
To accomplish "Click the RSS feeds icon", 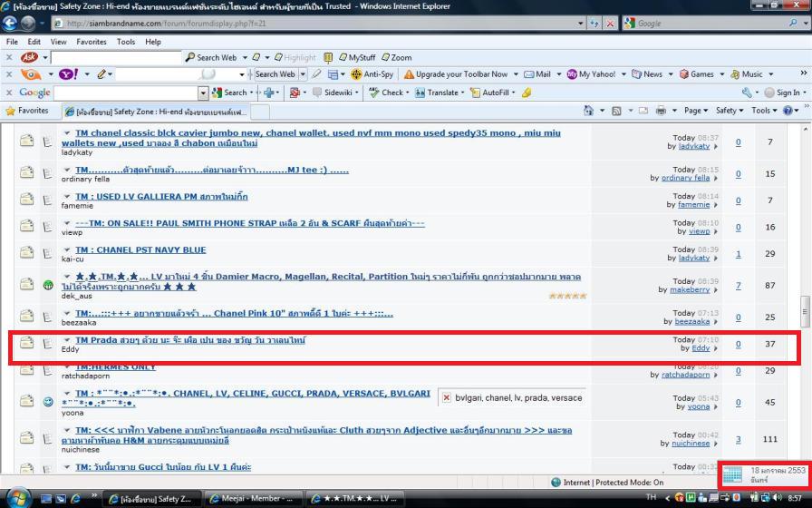I will pos(616,111).
